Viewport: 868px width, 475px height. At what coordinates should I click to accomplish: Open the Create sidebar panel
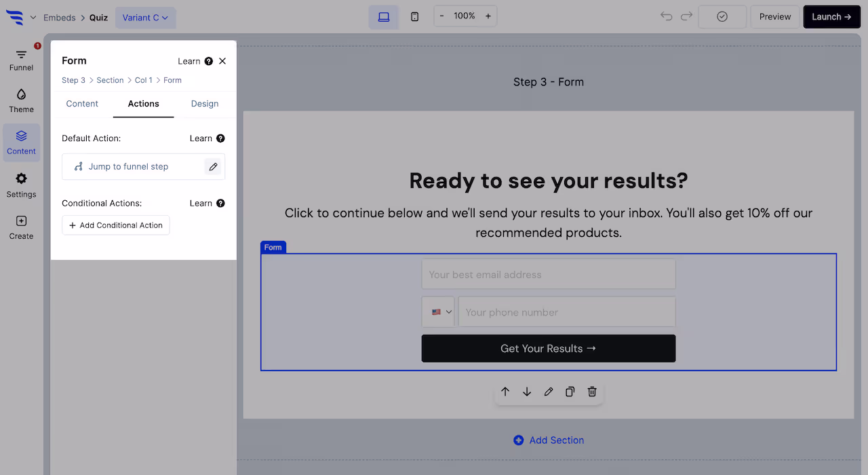[21, 227]
